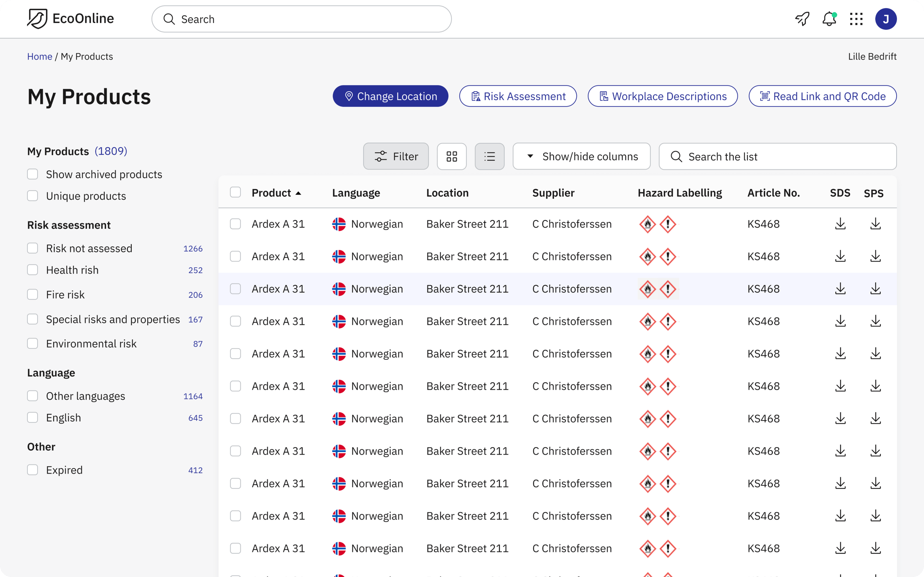Toggle the Filter panel button
The width and height of the screenshot is (924, 577).
(x=396, y=157)
